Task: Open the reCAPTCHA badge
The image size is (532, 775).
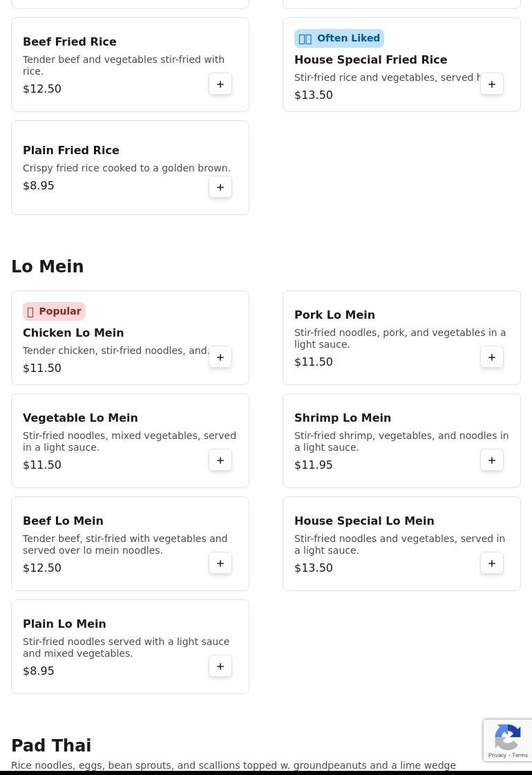Action: 508,740
